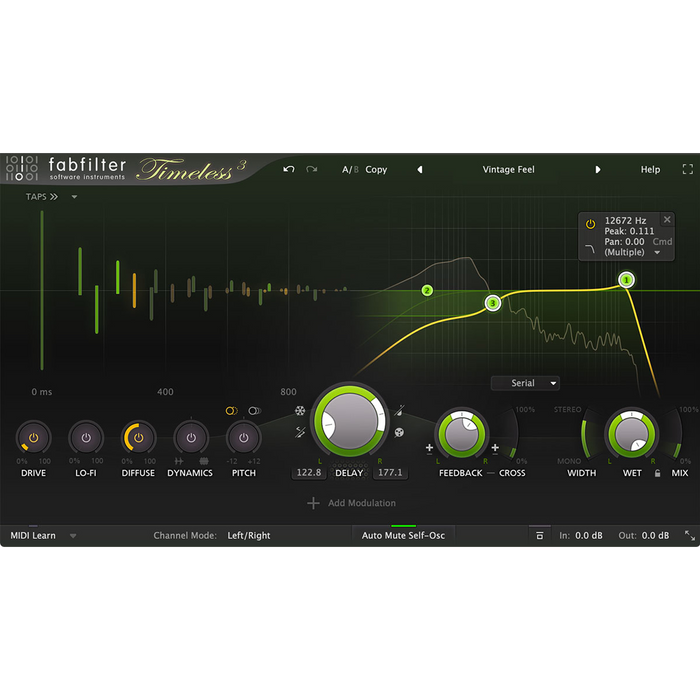Click the tall first tap bar at 0 ms
The height and width of the screenshot is (700, 700).
click(x=42, y=290)
